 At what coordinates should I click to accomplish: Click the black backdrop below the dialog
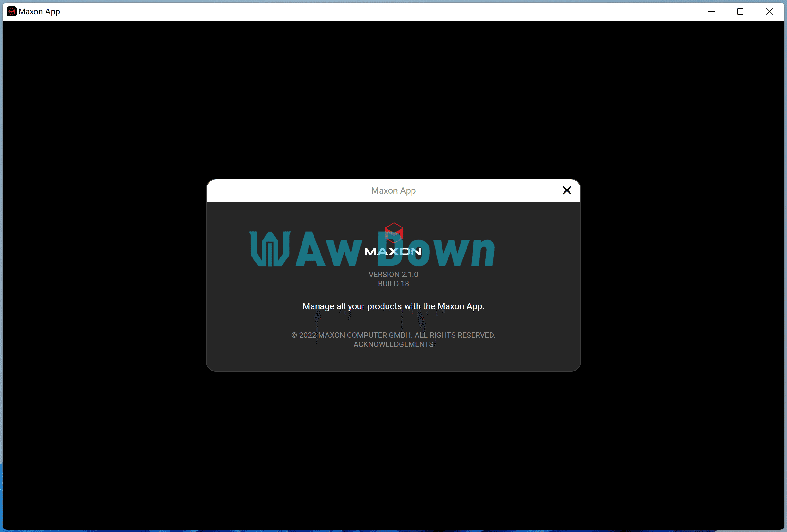[x=393, y=450]
